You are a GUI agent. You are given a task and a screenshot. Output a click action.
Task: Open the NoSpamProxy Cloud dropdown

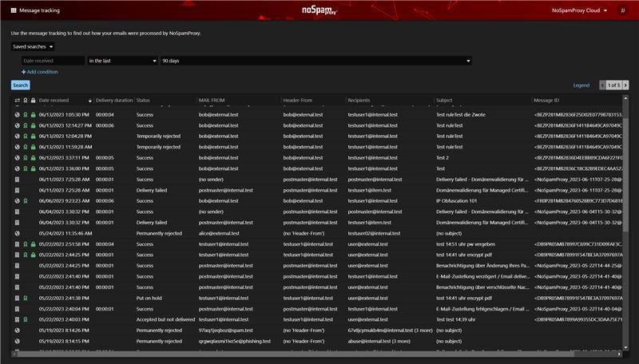click(x=579, y=10)
